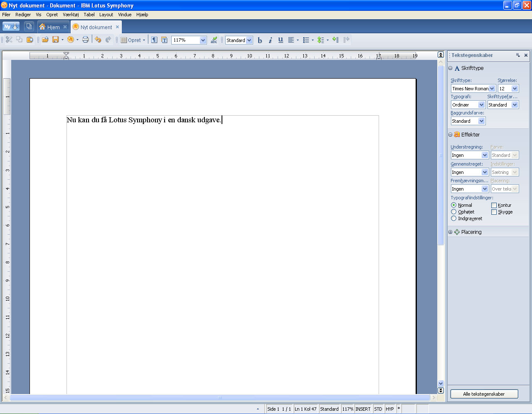The width and height of the screenshot is (532, 414).
Task: Click the Ny button
Action: pos(11,27)
